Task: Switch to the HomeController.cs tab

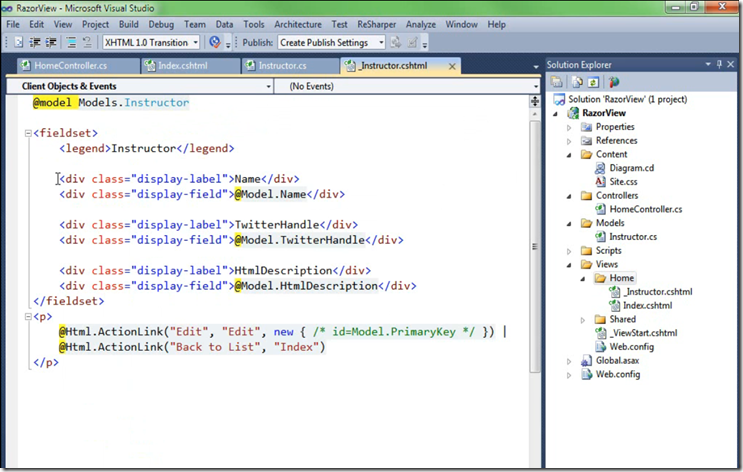Action: (x=78, y=66)
